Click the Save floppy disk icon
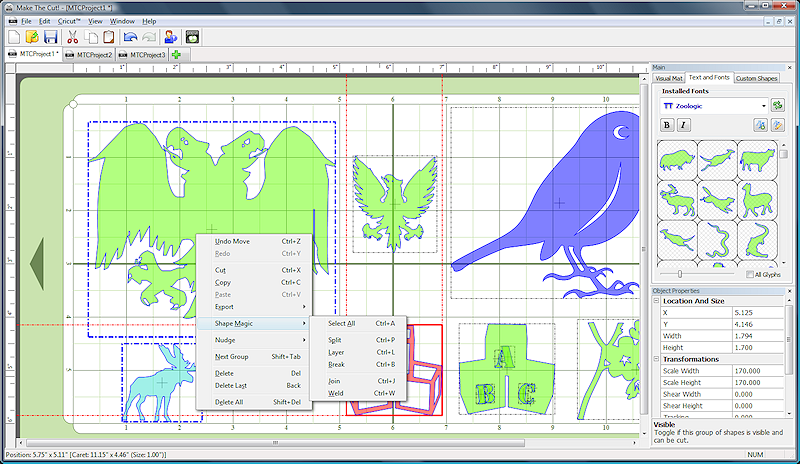Viewport: 800px width, 464px height. point(50,37)
